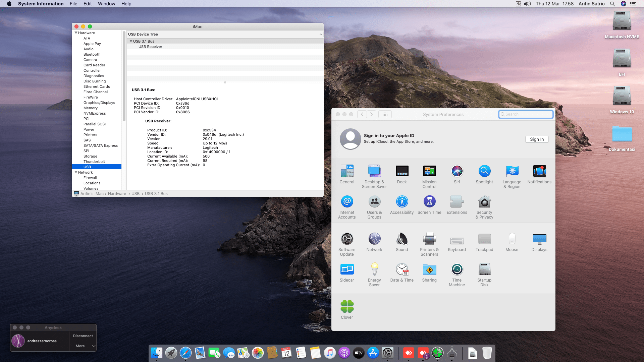644x362 pixels.
Task: Open Siri preferences pane
Action: pyautogui.click(x=457, y=174)
